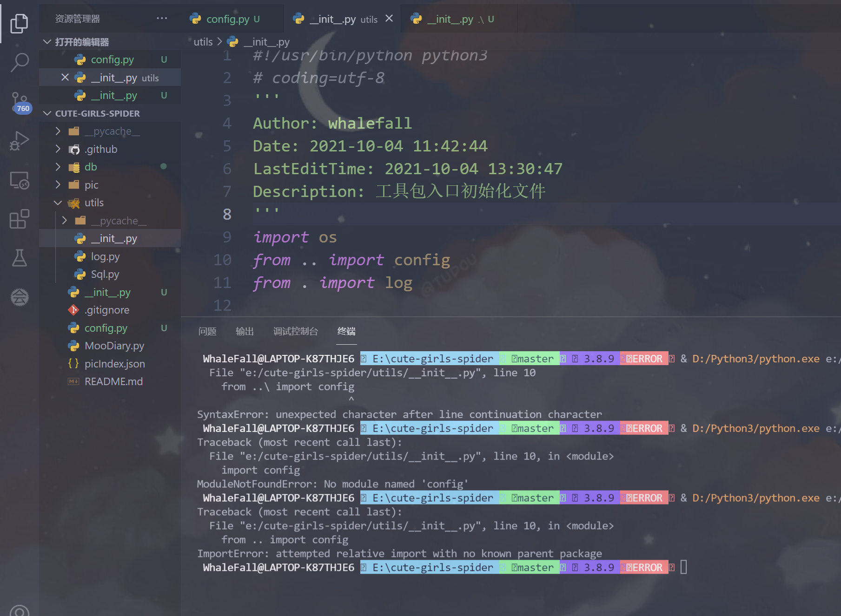This screenshot has width=841, height=616.
Task: Open README.md in the explorer
Action: 113,381
